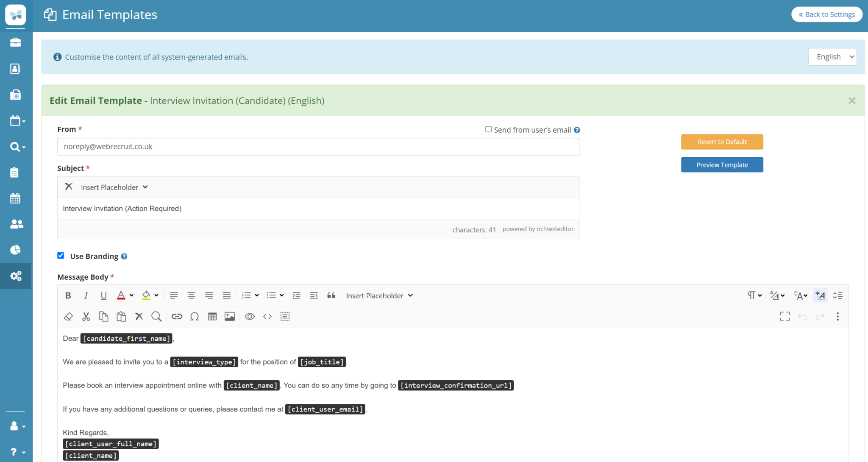The height and width of the screenshot is (462, 868).
Task: Enable Send from user's email checkbox
Action: (x=488, y=129)
